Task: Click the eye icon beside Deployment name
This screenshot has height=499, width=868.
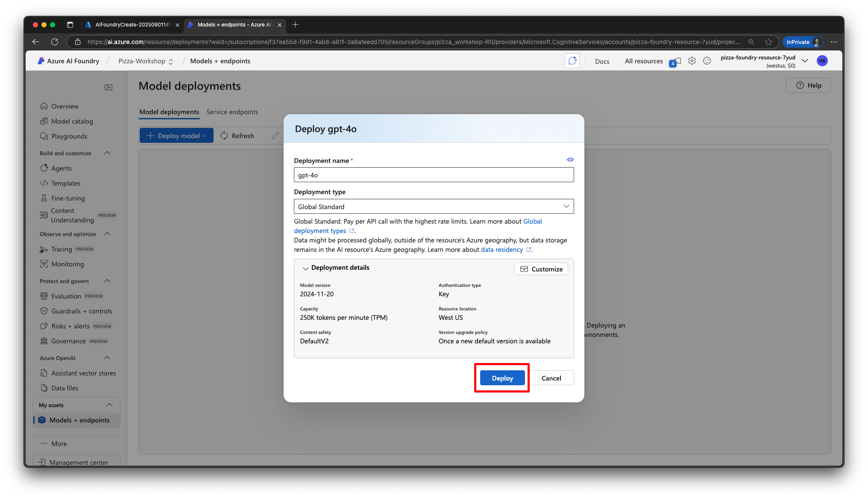Action: (570, 159)
